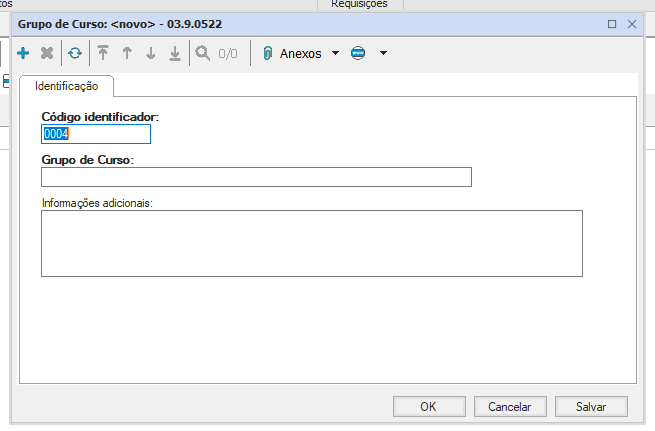This screenshot has height=431, width=655.
Task: Go to first record arrow icon
Action: [x=103, y=54]
